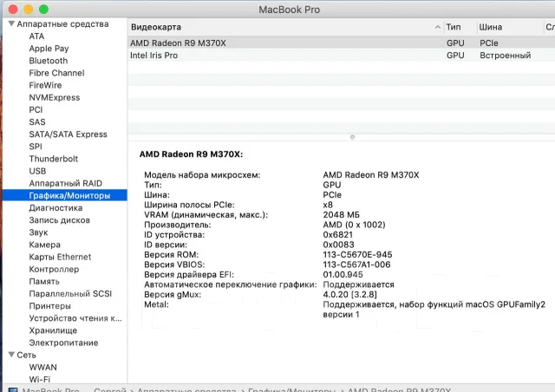Select Камера in sidebar
The height and width of the screenshot is (392, 555).
44,245
